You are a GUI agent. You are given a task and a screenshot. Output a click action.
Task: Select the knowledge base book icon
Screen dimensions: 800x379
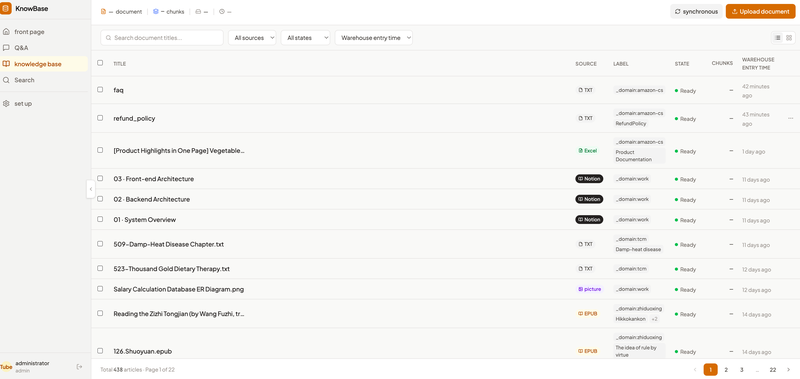6,64
